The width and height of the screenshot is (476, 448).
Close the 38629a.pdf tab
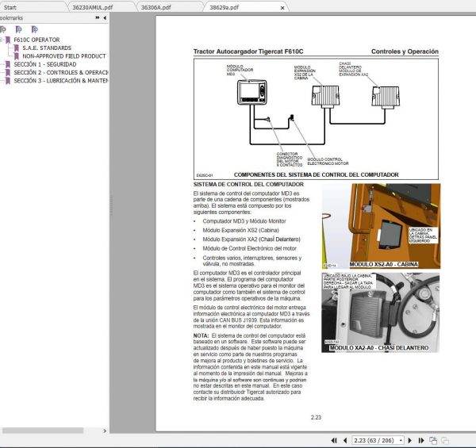(282, 8)
